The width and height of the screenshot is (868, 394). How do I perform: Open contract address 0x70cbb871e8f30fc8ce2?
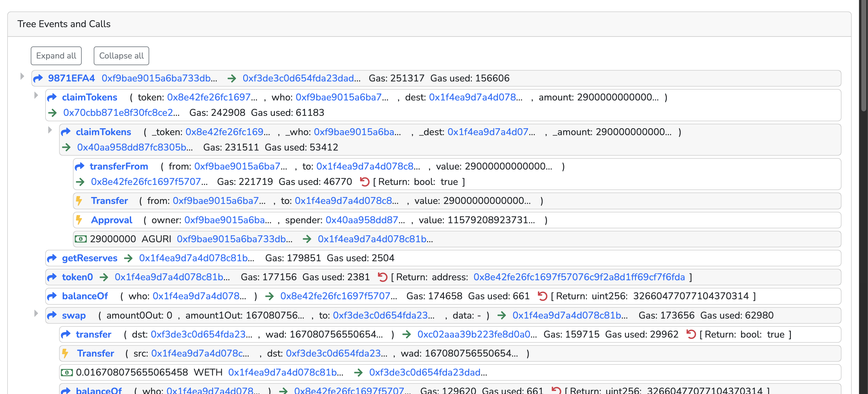pyautogui.click(x=121, y=113)
